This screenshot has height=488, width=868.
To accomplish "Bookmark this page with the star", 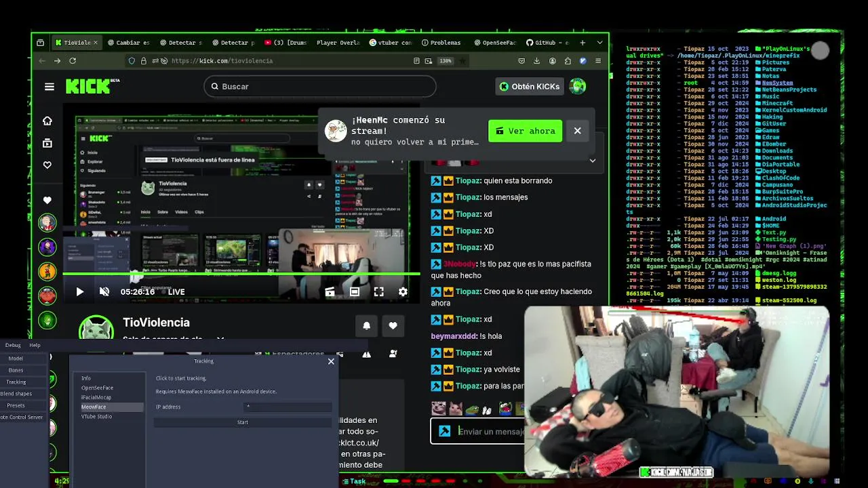I will click(x=463, y=61).
